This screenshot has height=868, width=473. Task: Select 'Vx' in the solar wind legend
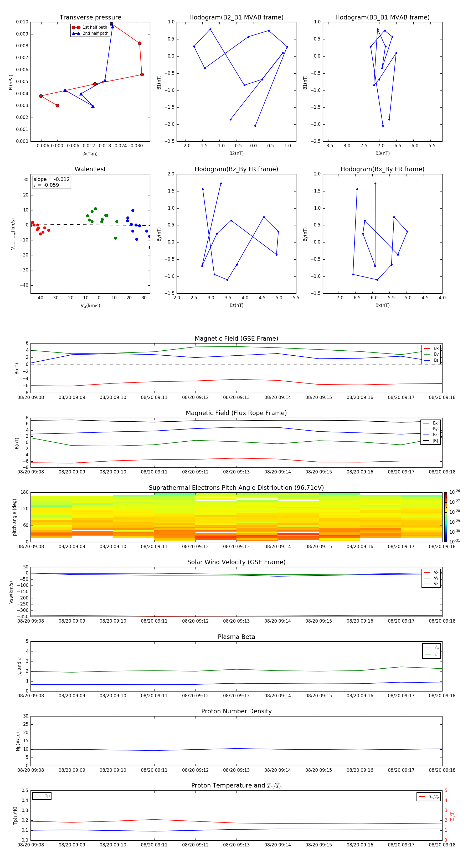click(x=431, y=573)
